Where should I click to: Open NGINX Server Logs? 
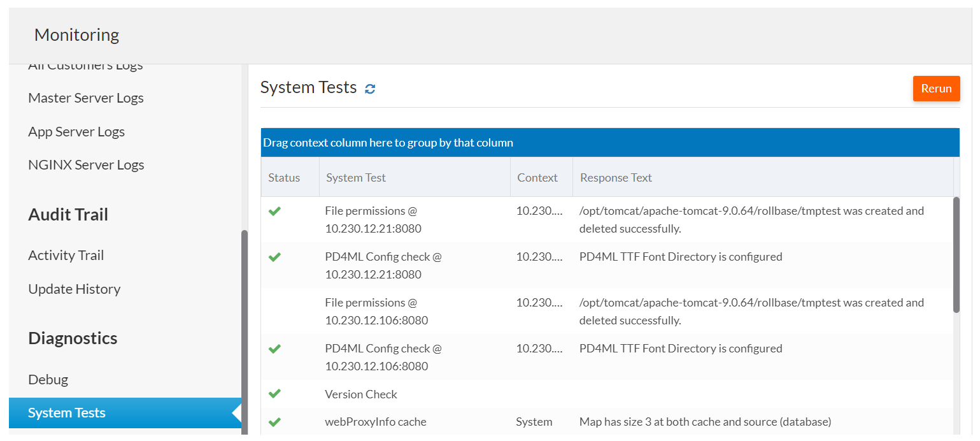tap(86, 165)
